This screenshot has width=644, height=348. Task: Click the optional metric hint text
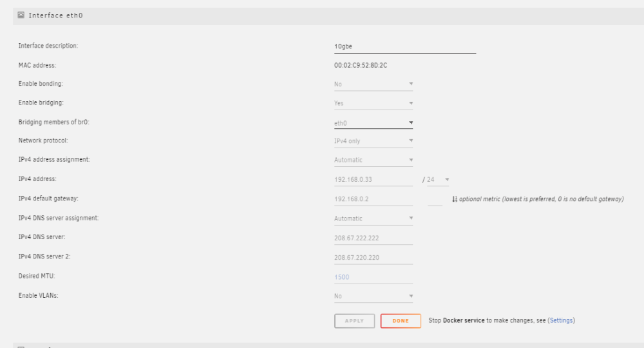(542, 199)
